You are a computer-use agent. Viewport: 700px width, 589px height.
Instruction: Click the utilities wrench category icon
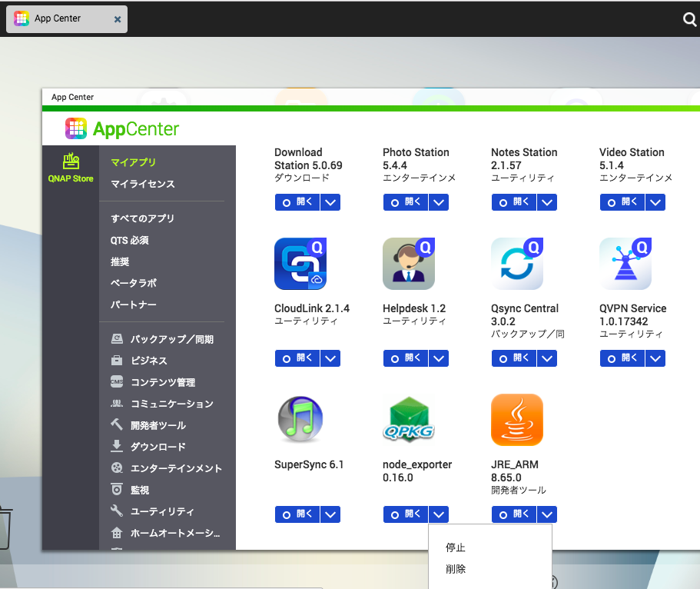[x=117, y=511]
